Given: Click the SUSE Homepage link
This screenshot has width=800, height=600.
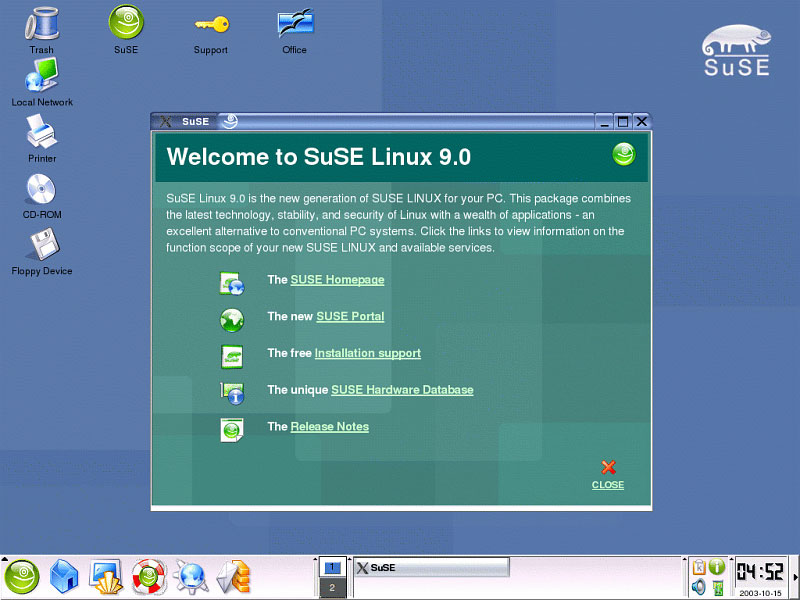Looking at the screenshot, I should pos(337,280).
